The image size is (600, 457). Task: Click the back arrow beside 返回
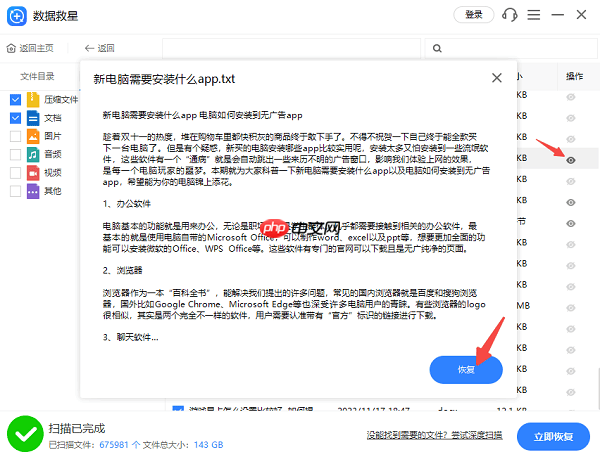[89, 48]
